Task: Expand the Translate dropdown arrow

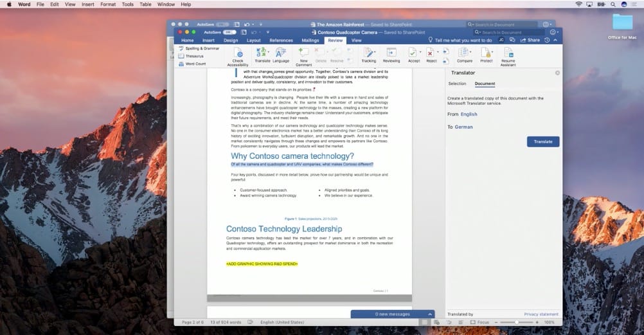Action: pyautogui.click(x=269, y=52)
